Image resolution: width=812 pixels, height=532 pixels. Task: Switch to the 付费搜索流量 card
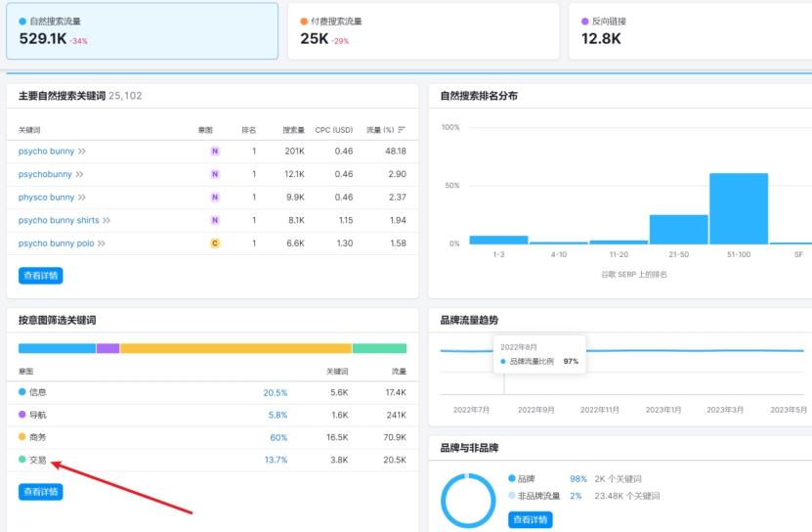click(x=423, y=30)
